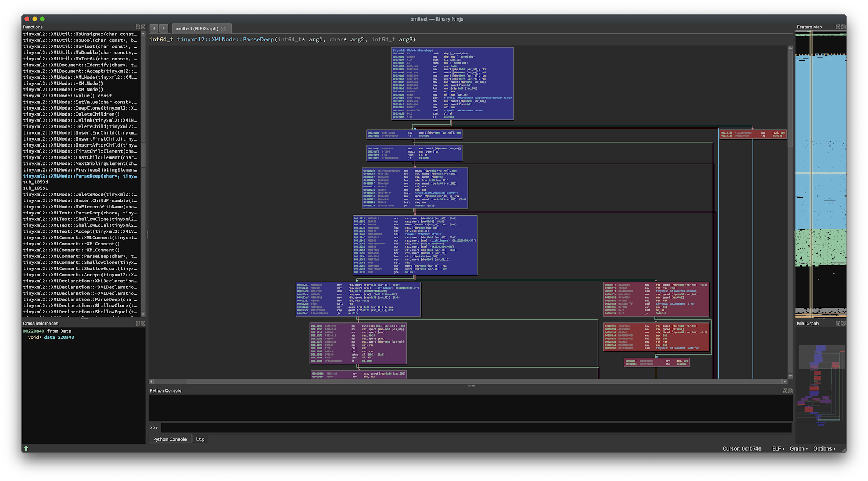Select the Python Console bottom tab
The width and height of the screenshot is (868, 481).
[170, 439]
